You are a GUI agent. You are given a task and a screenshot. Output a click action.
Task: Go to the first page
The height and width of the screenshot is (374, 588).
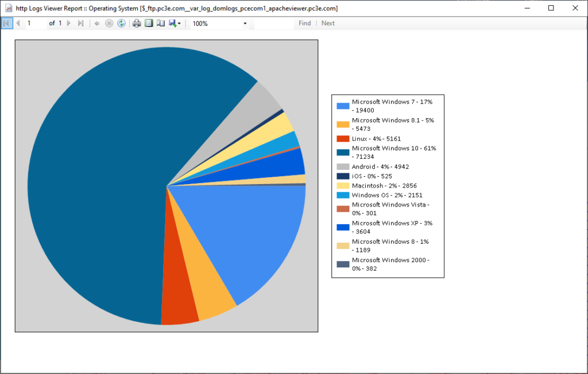[6, 24]
